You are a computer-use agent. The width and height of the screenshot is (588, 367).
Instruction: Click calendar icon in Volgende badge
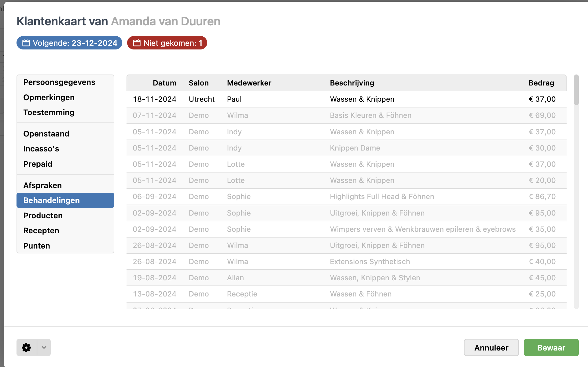[x=26, y=43]
